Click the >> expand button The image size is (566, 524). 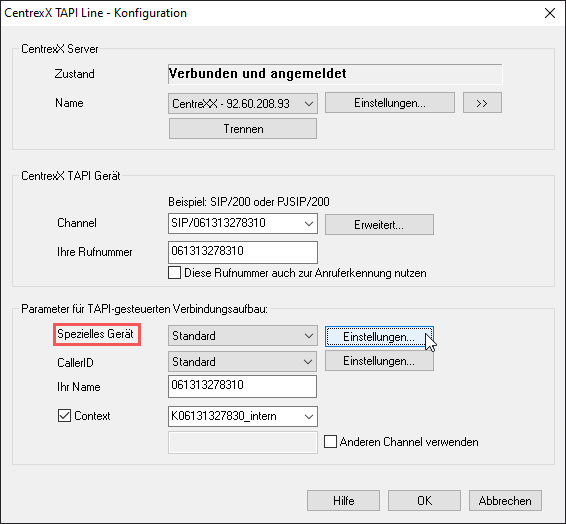[x=482, y=103]
